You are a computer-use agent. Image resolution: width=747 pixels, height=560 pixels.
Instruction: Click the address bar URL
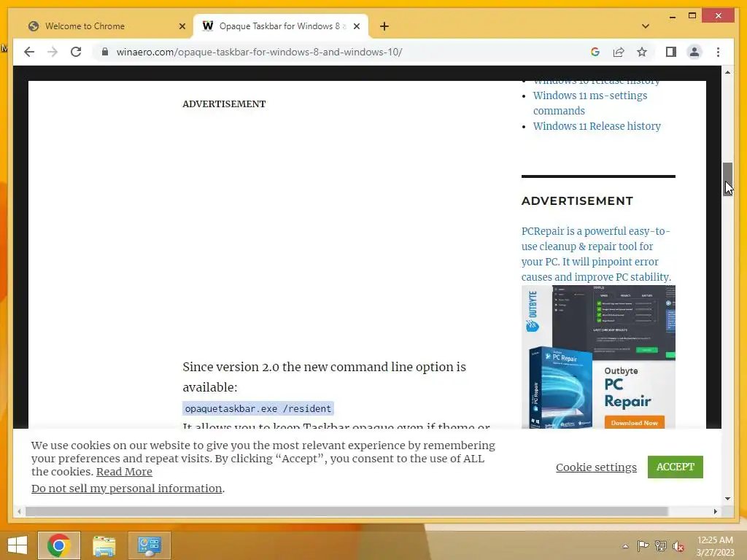click(x=259, y=52)
